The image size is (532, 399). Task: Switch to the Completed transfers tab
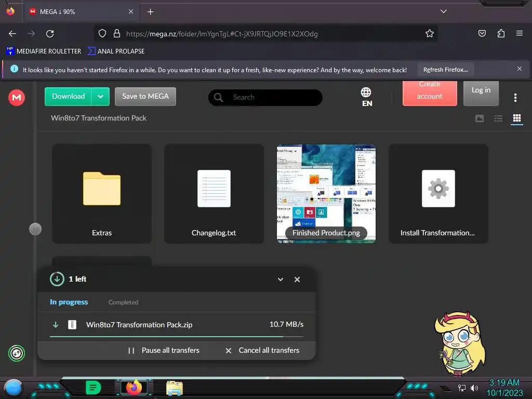pos(123,302)
